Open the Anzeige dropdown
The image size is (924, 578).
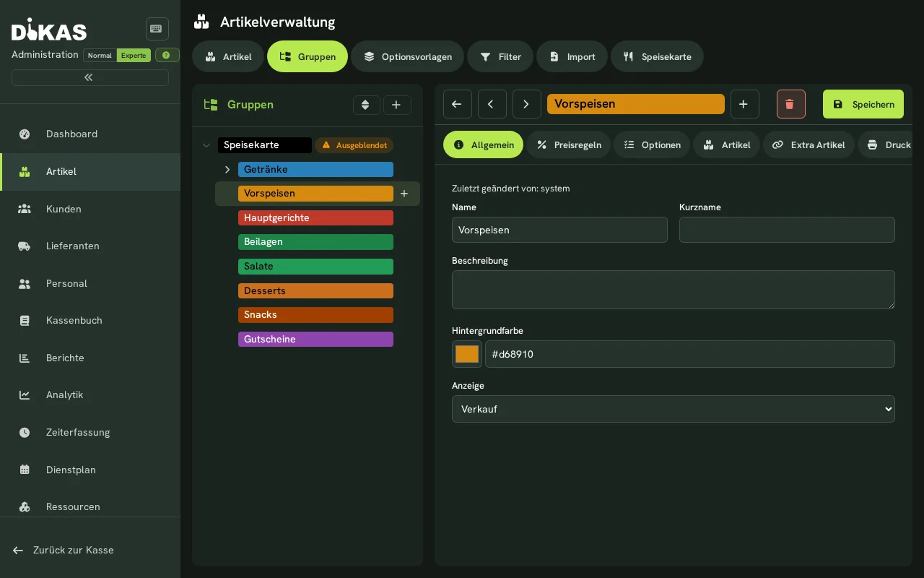(x=674, y=409)
